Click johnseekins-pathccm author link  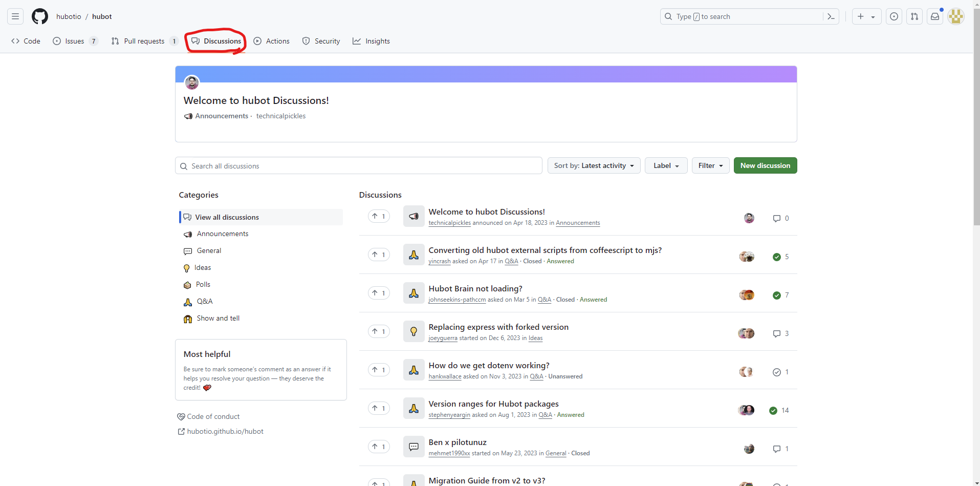click(x=457, y=300)
